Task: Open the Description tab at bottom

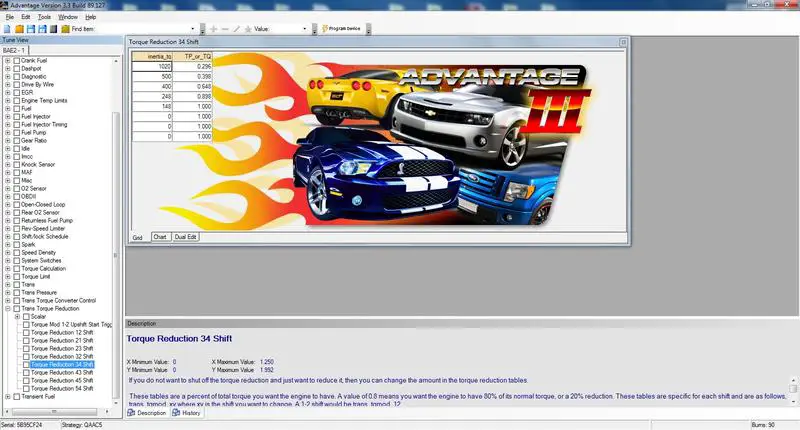Action: [x=147, y=413]
